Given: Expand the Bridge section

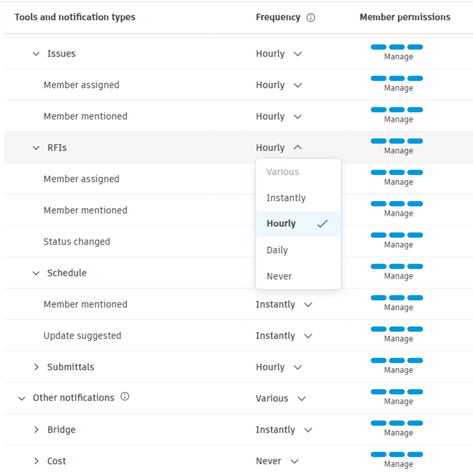Looking at the screenshot, I should pos(36,429).
